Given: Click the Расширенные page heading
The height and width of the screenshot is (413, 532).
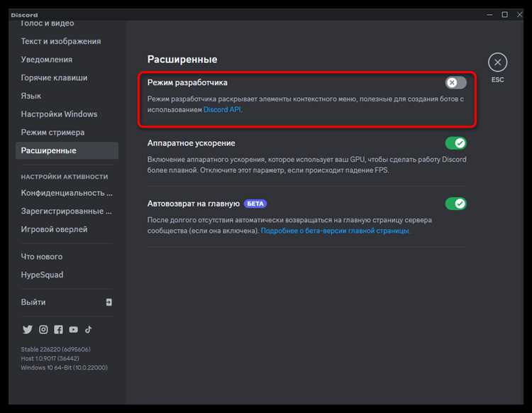Looking at the screenshot, I should point(182,60).
